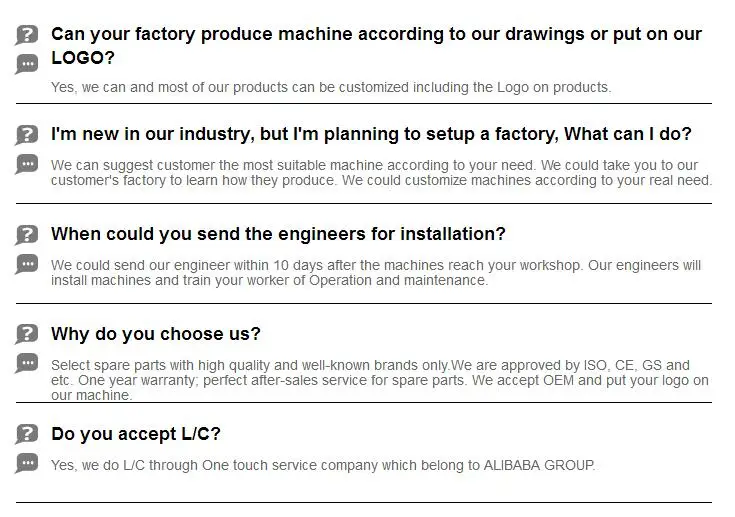Image resolution: width=735 pixels, height=517 pixels.
Task: Click answer text about customer's factory visit
Action: 381,181
